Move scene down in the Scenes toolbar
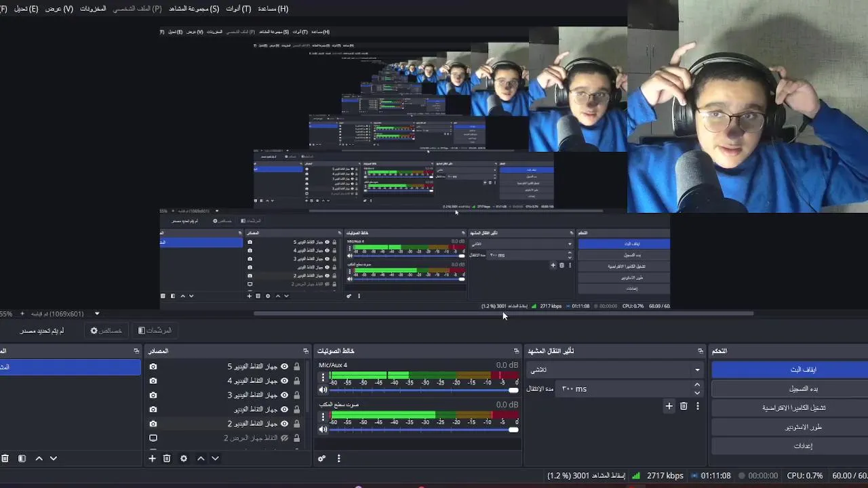The height and width of the screenshot is (488, 868). click(54, 459)
